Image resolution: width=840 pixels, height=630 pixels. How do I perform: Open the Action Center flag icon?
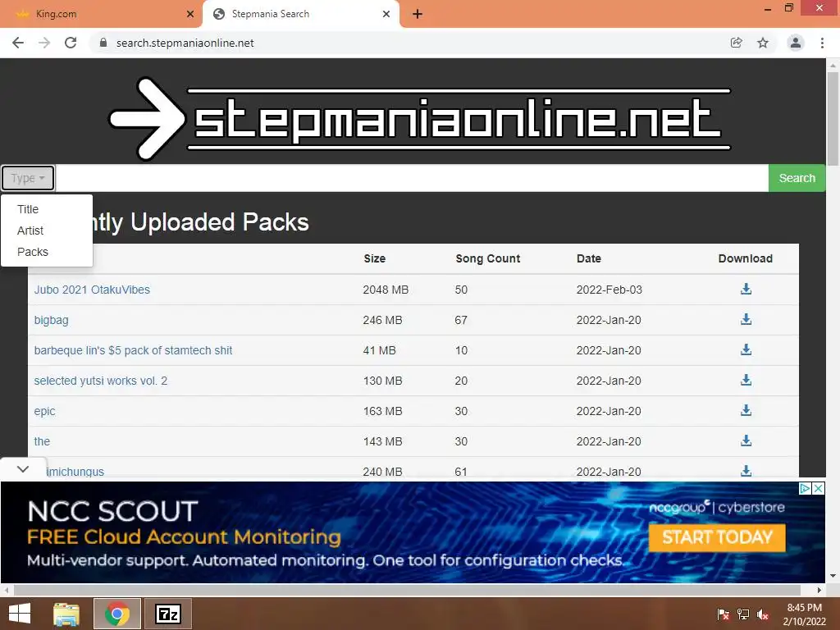tap(724, 614)
